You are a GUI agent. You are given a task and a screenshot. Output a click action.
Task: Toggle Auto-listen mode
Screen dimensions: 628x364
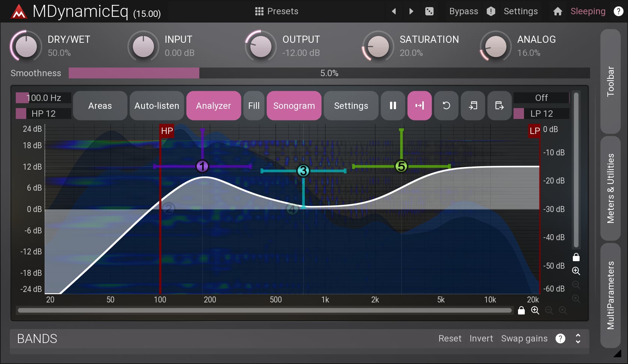point(157,106)
